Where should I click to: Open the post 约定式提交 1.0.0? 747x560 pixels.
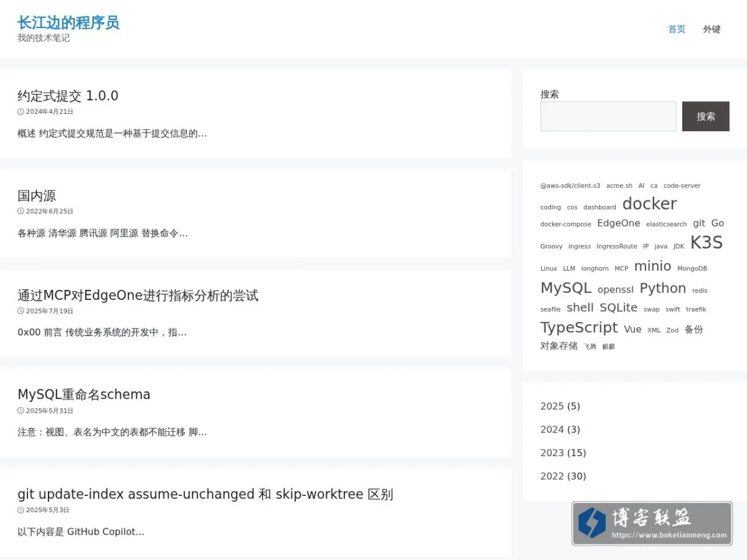click(68, 96)
